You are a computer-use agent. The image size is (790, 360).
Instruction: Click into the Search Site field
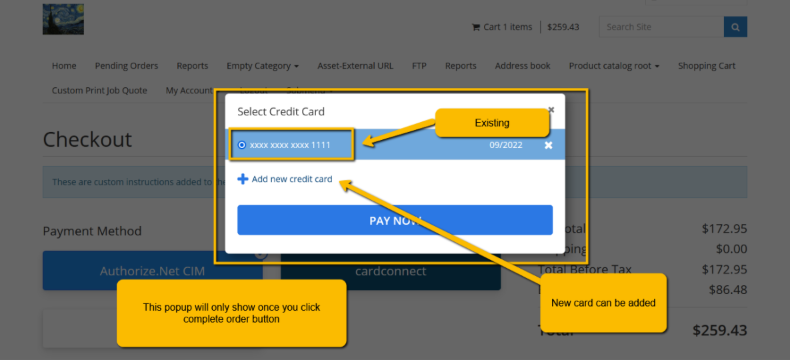click(x=662, y=27)
